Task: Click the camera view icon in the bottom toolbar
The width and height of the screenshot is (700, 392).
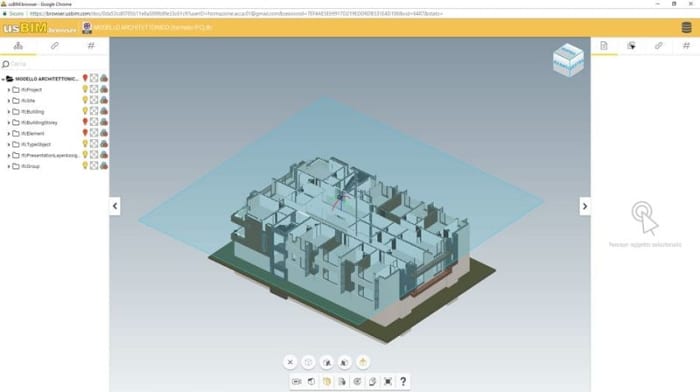Action: coord(296,381)
